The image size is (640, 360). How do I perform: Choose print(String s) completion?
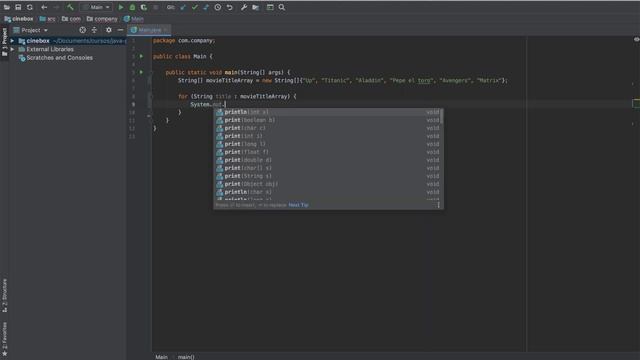(x=328, y=176)
